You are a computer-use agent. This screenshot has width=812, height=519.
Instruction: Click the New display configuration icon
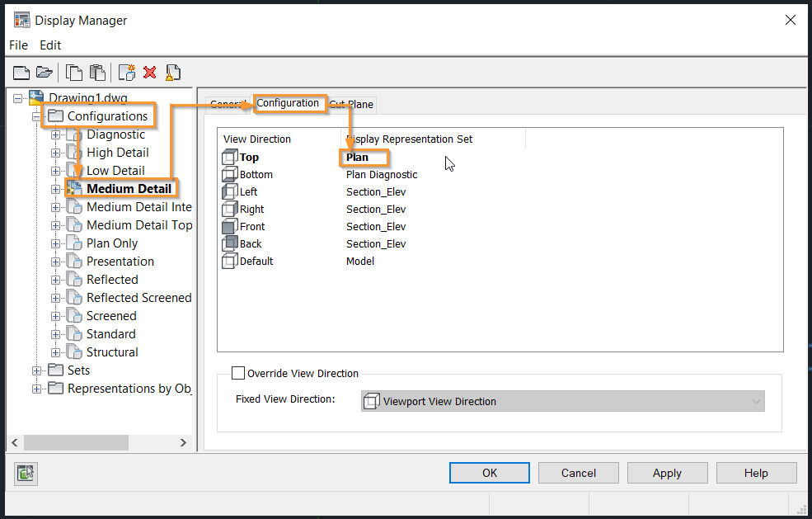coord(126,73)
